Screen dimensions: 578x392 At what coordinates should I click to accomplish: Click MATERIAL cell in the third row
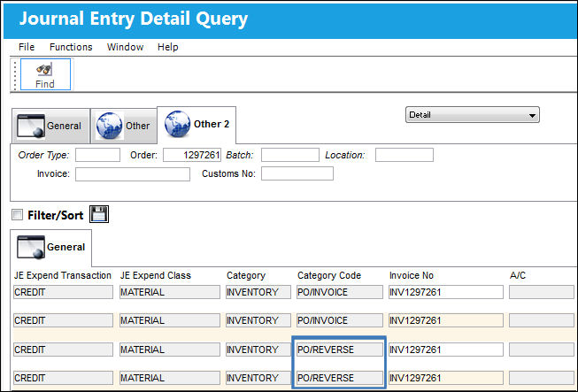click(170, 350)
